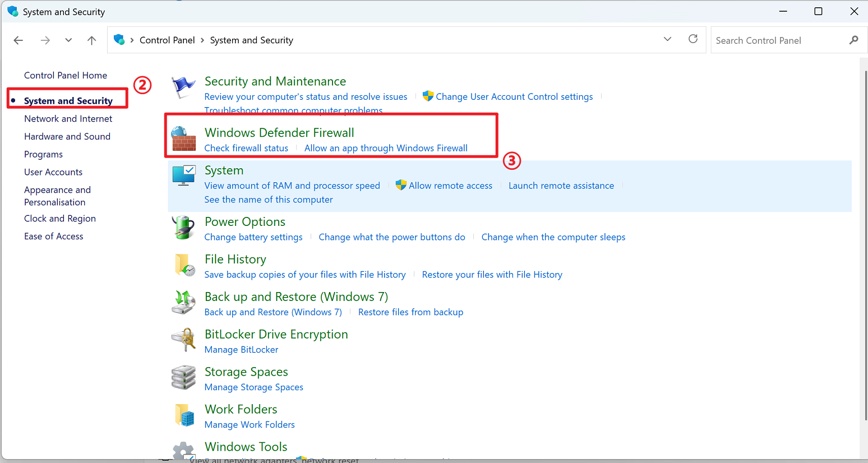Image resolution: width=868 pixels, height=463 pixels.
Task: Expand the Control Panel breadcrumb arrow
Action: [x=202, y=40]
